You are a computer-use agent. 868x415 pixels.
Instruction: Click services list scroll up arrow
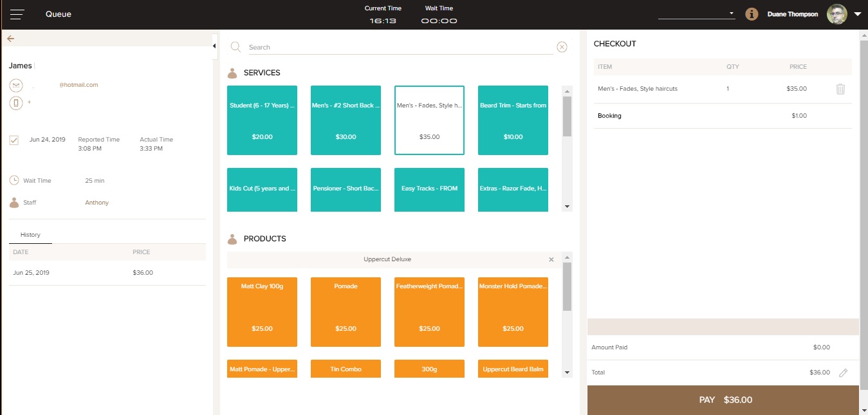tap(567, 90)
